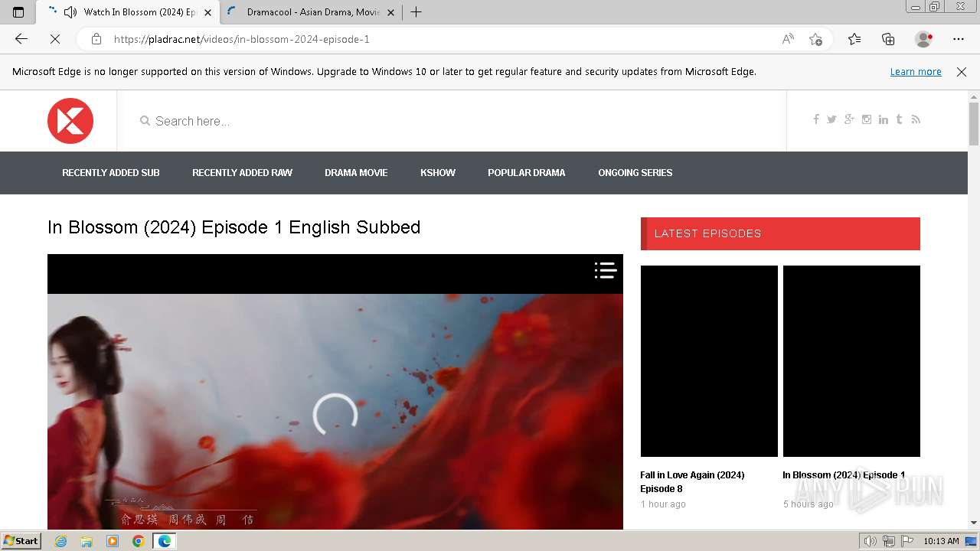Open the Twitter social icon

(x=831, y=119)
